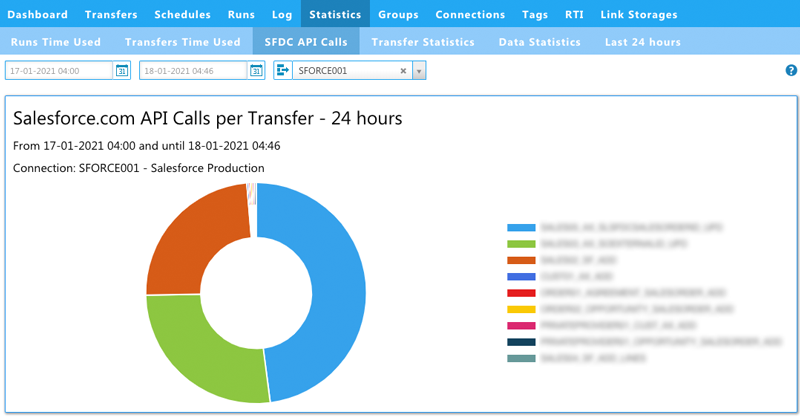
Task: Switch to the Runs tab
Action: click(x=241, y=14)
